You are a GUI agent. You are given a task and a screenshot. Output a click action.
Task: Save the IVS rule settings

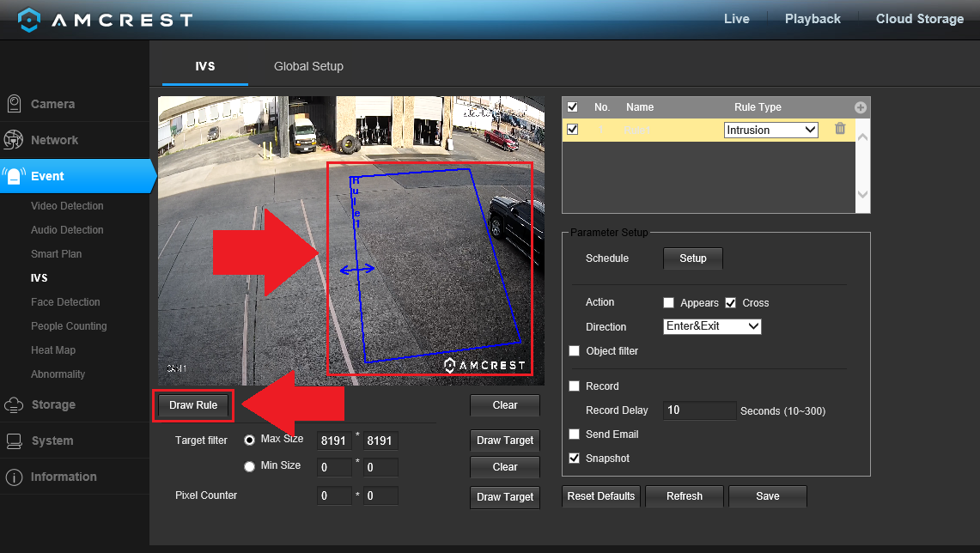click(768, 496)
